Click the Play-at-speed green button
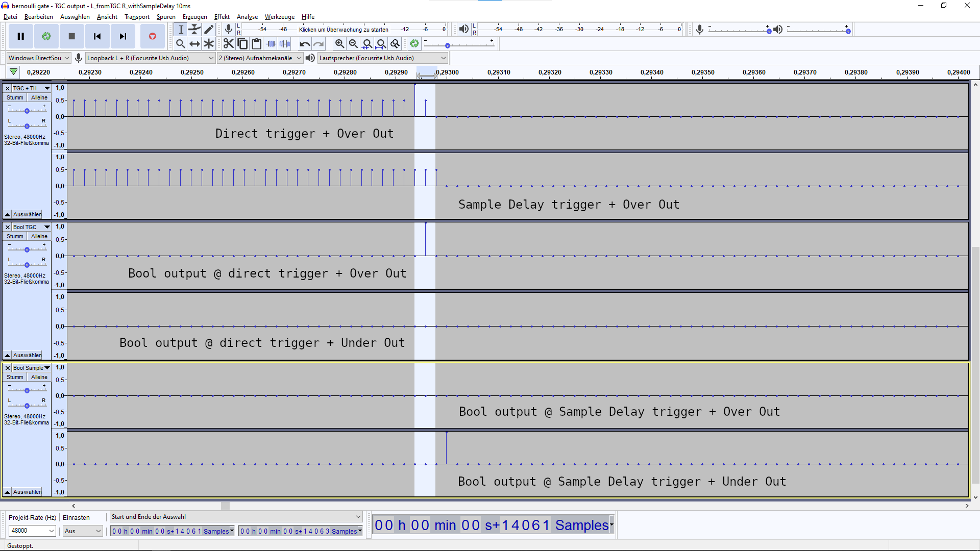This screenshot has height=551, width=980. click(414, 44)
